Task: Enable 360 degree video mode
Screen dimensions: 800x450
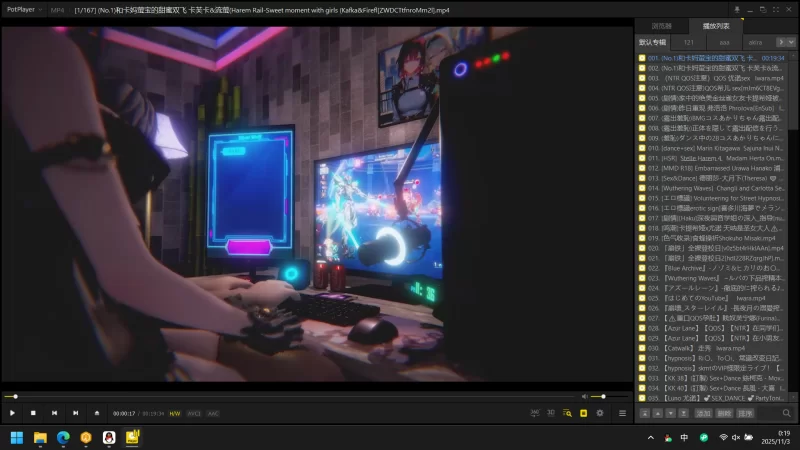Action: (535, 413)
